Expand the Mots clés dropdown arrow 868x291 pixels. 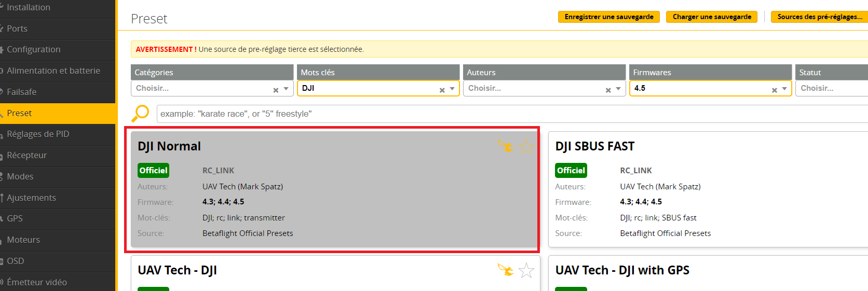pyautogui.click(x=452, y=89)
